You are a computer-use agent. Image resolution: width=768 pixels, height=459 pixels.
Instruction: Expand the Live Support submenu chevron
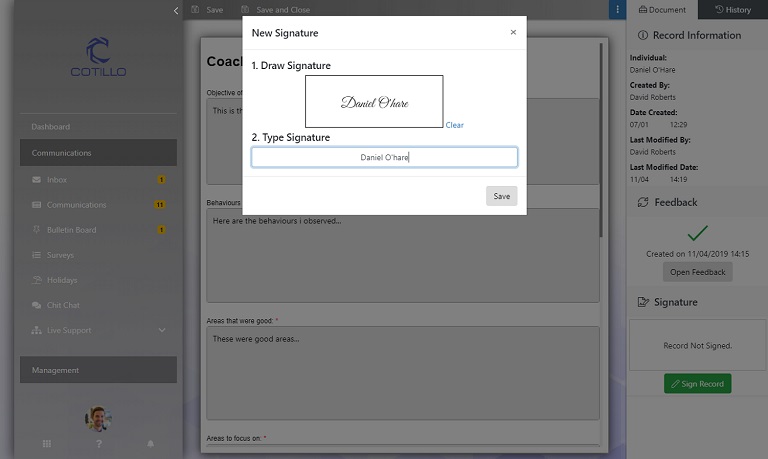(x=162, y=330)
